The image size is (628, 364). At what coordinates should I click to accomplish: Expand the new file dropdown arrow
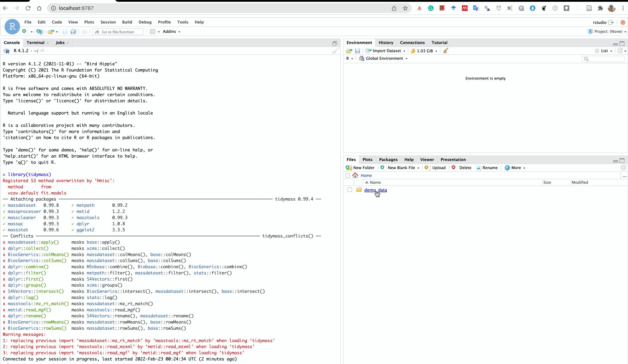pos(31,32)
